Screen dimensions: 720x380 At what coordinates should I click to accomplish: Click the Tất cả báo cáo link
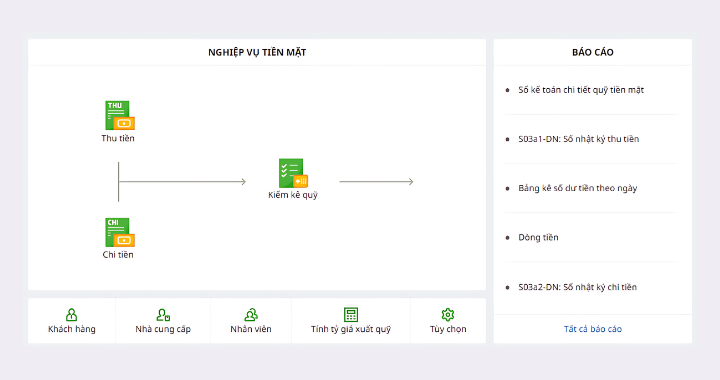(x=593, y=329)
